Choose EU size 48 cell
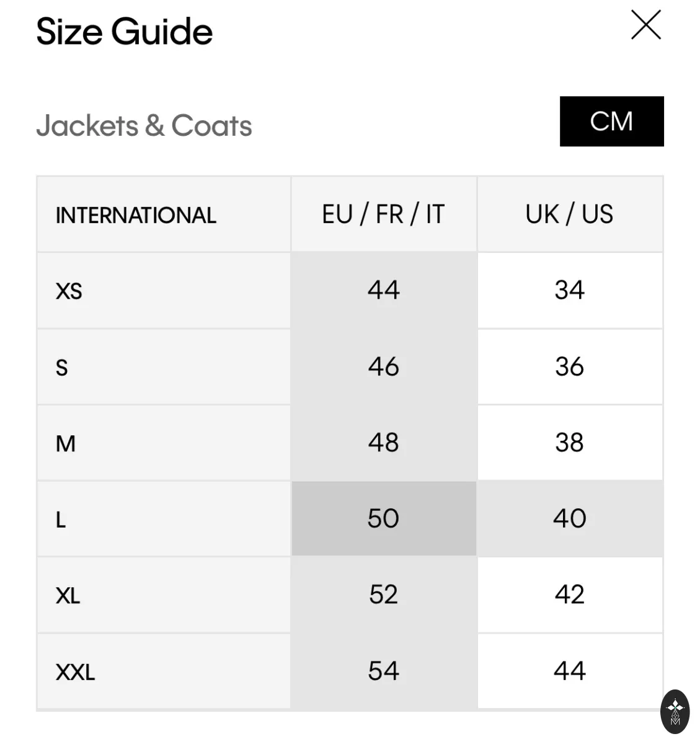Image resolution: width=700 pixels, height=744 pixels. [384, 443]
